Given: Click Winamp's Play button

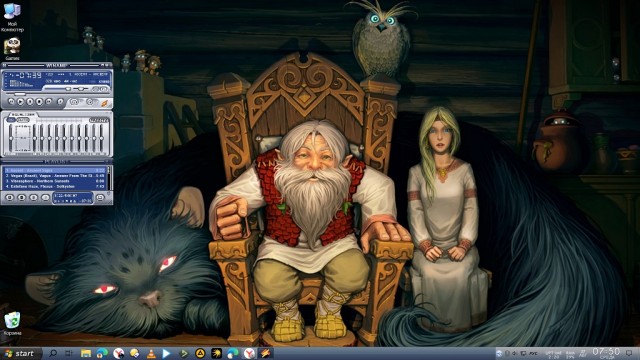Looking at the screenshot, I should coord(21,101).
